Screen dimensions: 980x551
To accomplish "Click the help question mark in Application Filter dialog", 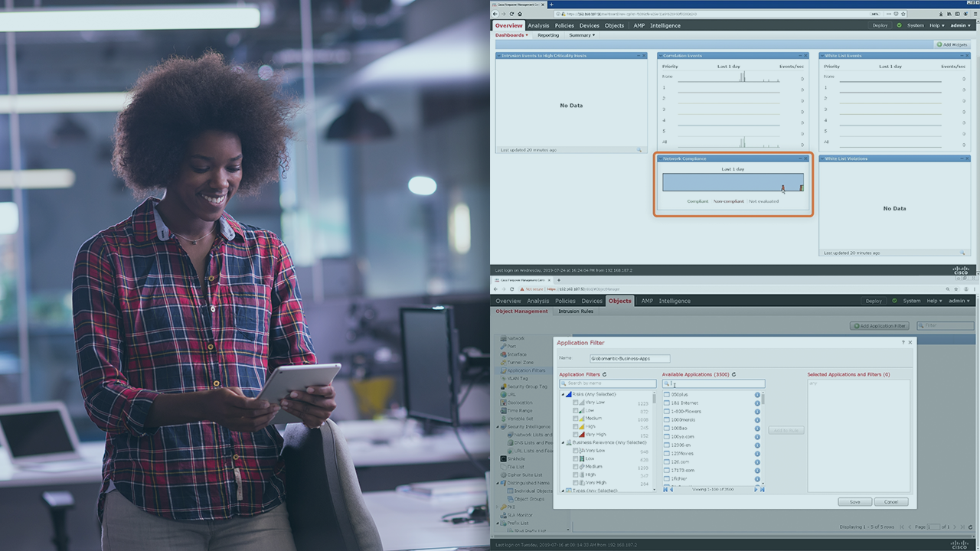I will coord(903,343).
